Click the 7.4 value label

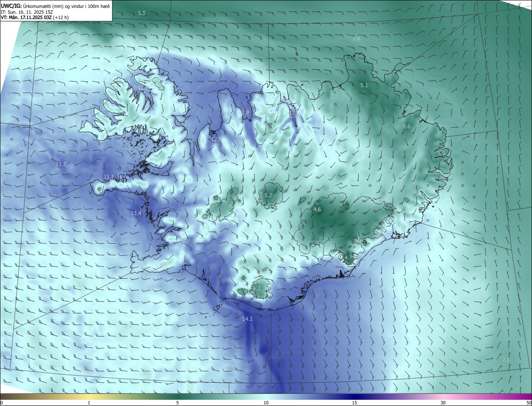point(356,39)
